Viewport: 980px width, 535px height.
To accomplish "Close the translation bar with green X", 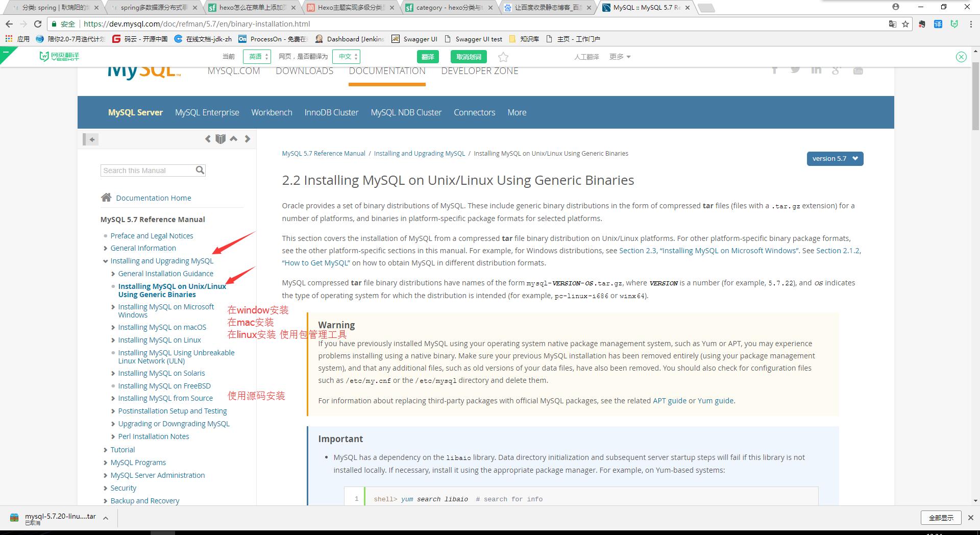I will [961, 57].
